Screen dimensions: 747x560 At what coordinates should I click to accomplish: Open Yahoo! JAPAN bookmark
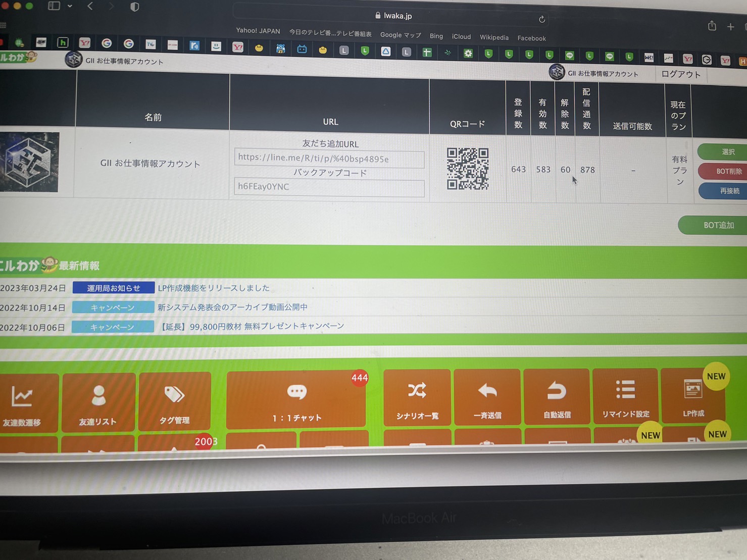258,31
